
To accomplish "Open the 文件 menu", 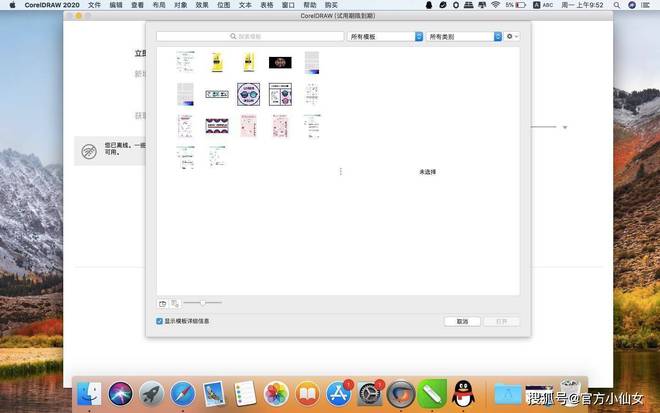I will point(94,5).
